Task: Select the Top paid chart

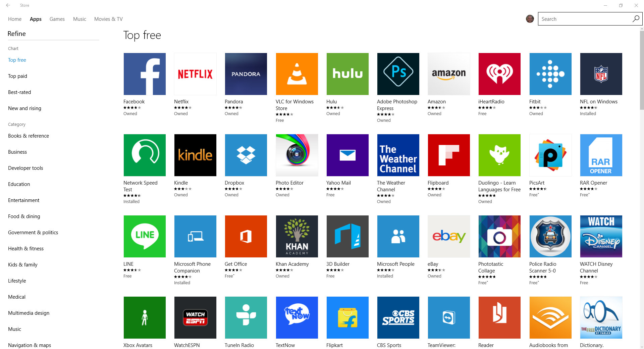Action: [17, 76]
